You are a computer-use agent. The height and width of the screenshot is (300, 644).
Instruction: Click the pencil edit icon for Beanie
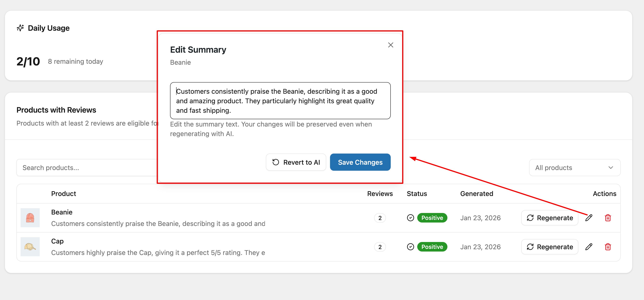pos(589,218)
